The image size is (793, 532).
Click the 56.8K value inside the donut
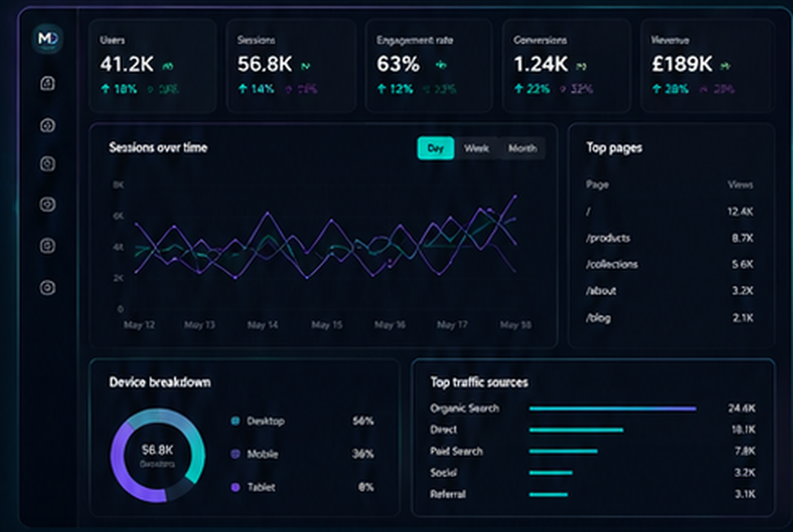pos(157,450)
